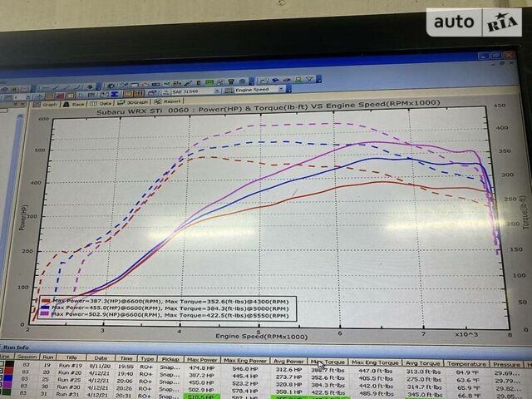This screenshot has width=532, height=399.
Task: Sort by the Date column header
Action: coord(101,358)
